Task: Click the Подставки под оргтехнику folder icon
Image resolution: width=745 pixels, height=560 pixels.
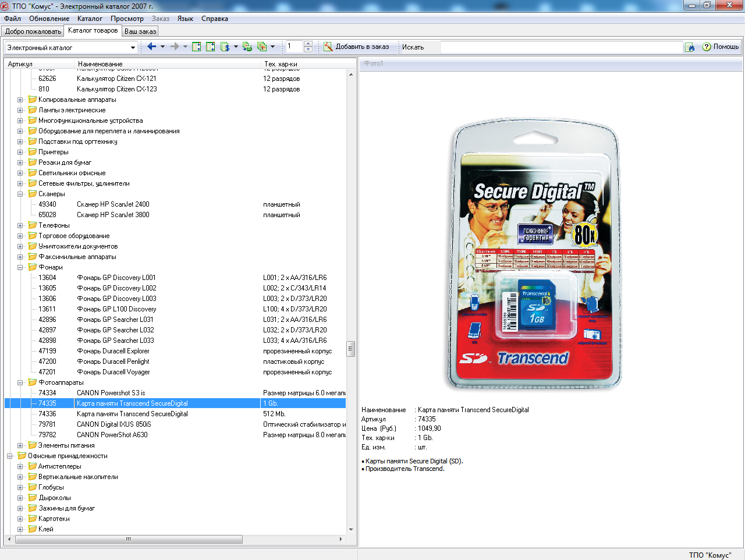Action: point(33,141)
